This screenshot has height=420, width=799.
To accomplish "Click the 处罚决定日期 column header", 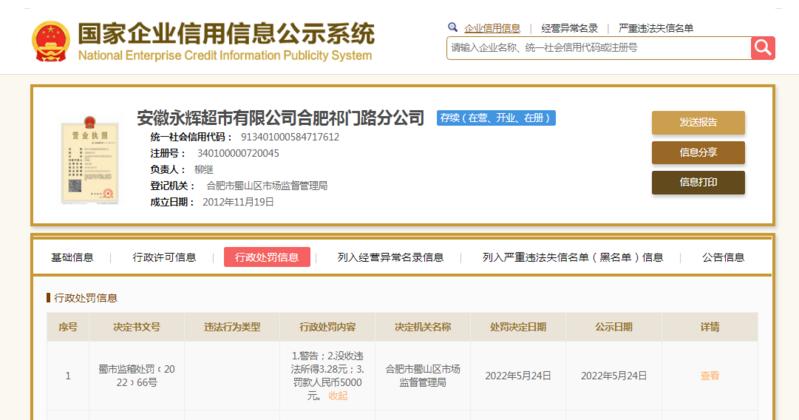I will [x=518, y=327].
